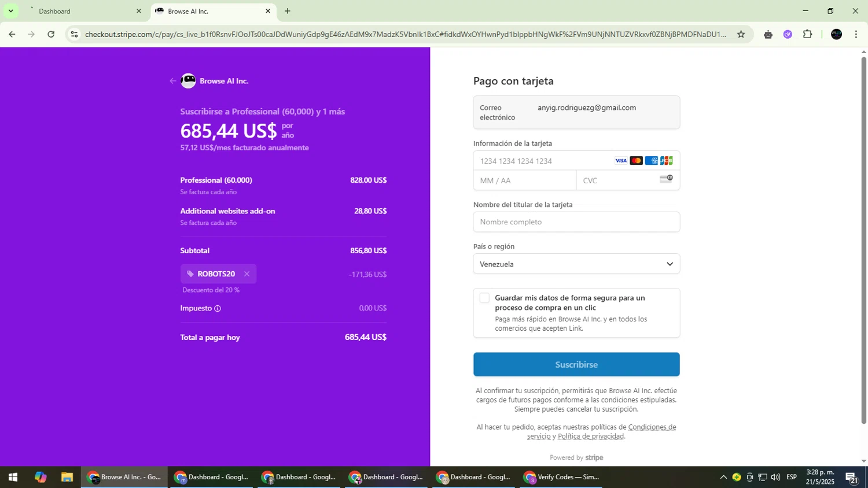Click the Mastercard logo
This screenshot has width=868, height=488.
click(636, 161)
